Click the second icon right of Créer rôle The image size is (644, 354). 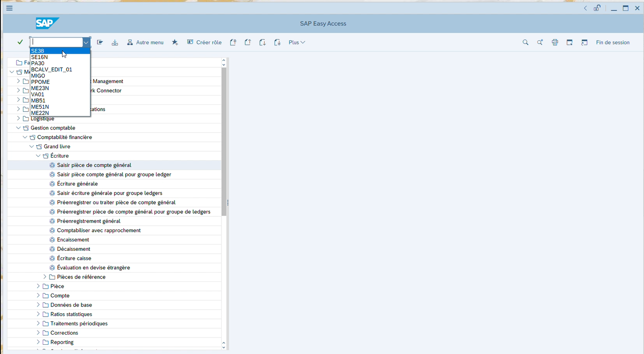point(248,42)
